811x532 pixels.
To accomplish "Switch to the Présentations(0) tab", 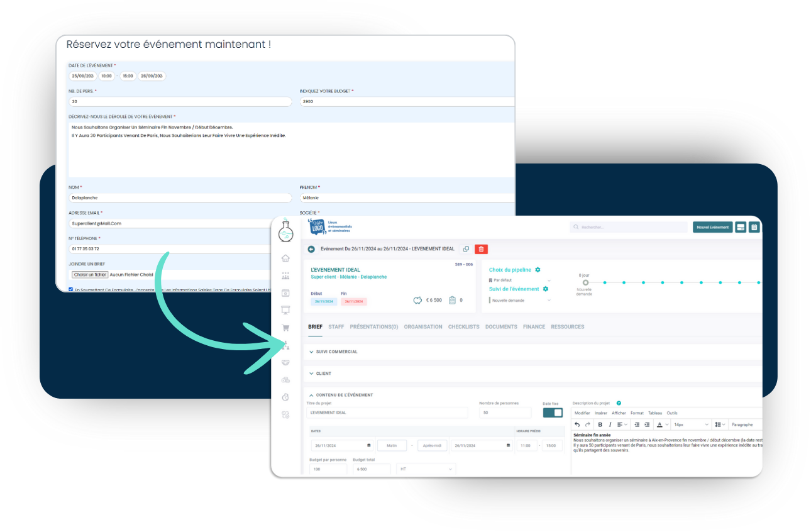I will coord(374,327).
